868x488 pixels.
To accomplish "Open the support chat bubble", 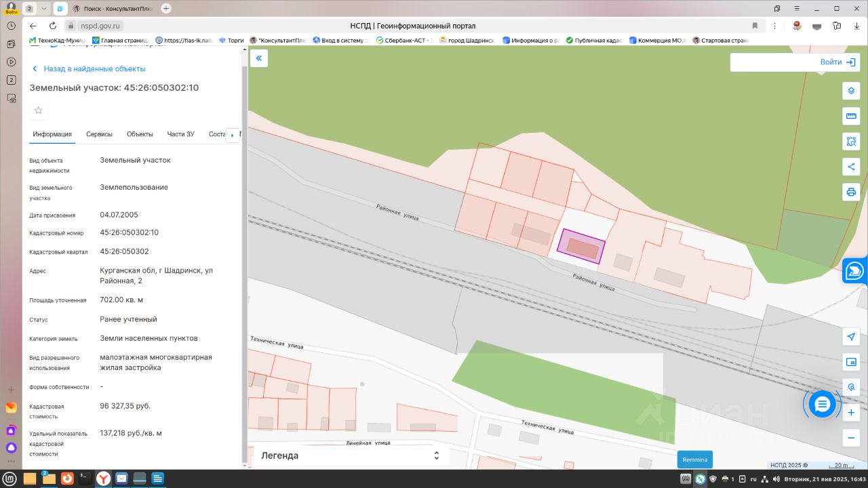I will click(x=822, y=405).
